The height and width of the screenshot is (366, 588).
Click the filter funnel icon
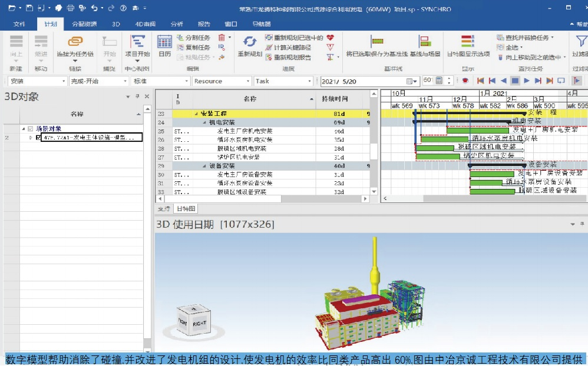(581, 41)
